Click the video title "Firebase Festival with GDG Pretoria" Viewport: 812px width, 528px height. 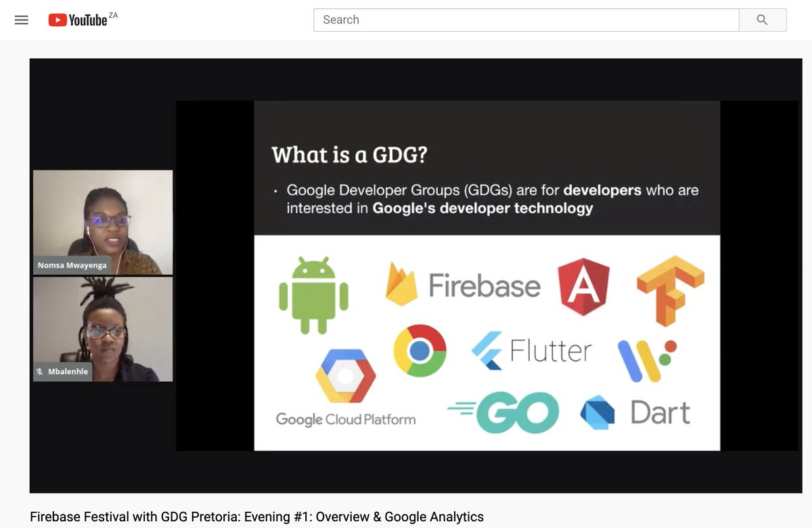[257, 516]
